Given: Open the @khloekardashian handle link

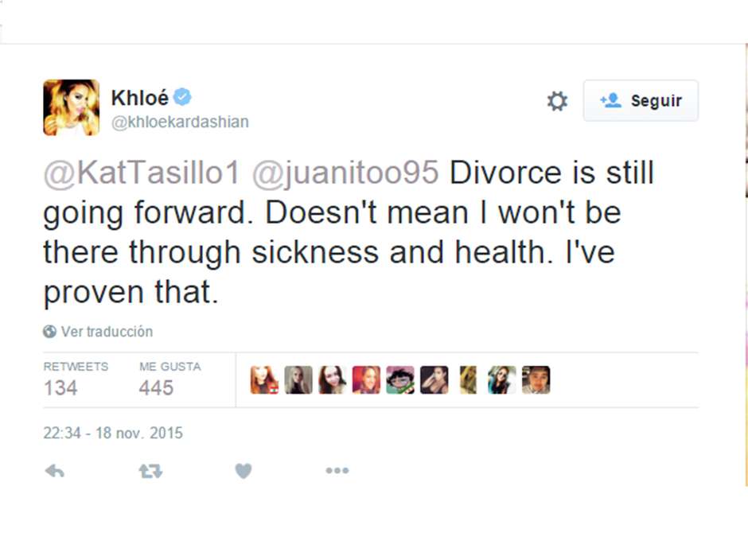Looking at the screenshot, I should tap(180, 122).
